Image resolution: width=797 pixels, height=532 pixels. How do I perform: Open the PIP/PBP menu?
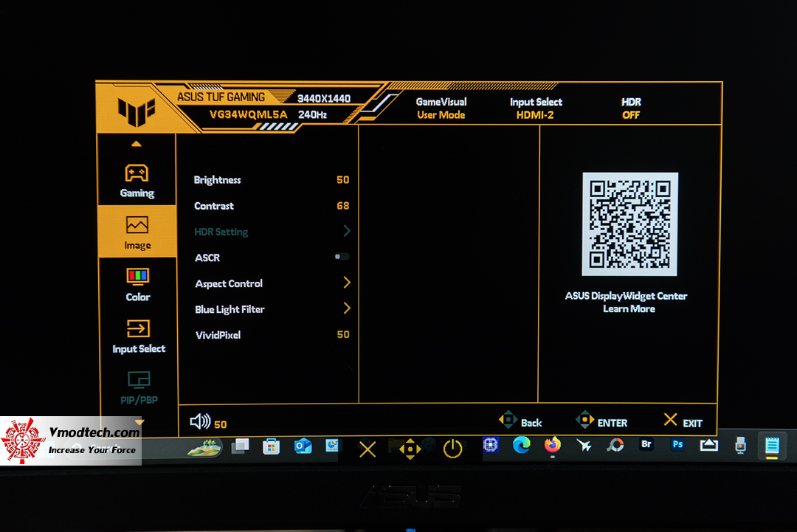click(139, 388)
